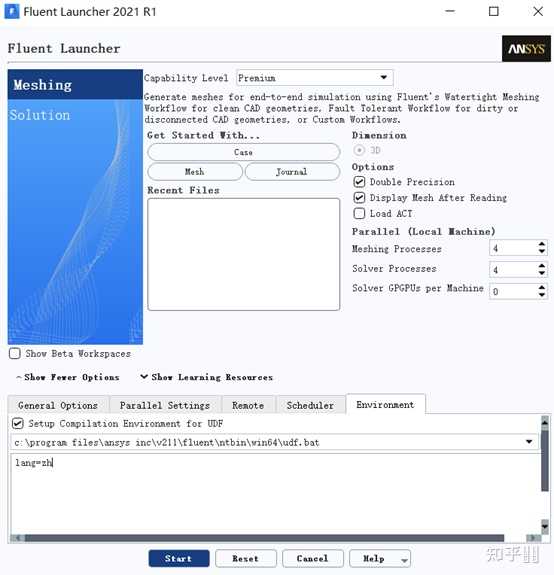The width and height of the screenshot is (554, 575).
Task: Select the Solution workspace
Action: click(x=40, y=115)
